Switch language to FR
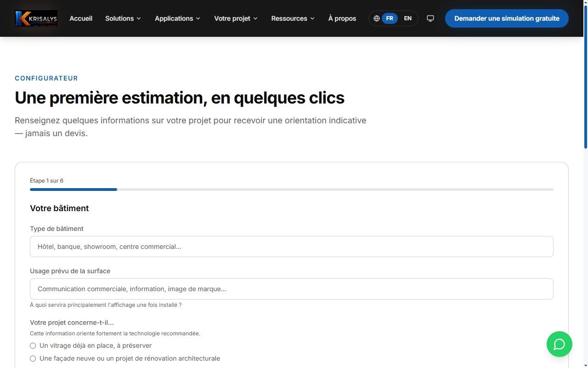588x368 pixels. pyautogui.click(x=390, y=18)
